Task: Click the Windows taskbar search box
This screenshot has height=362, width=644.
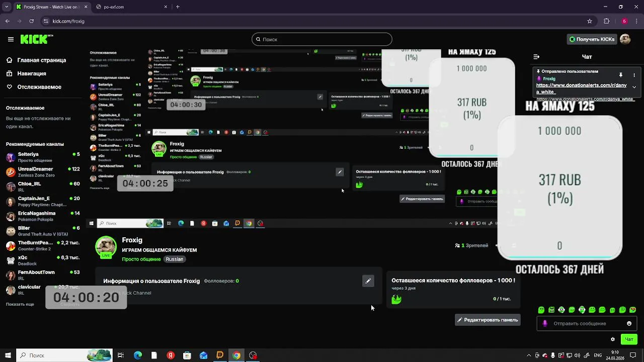Action: (64, 355)
